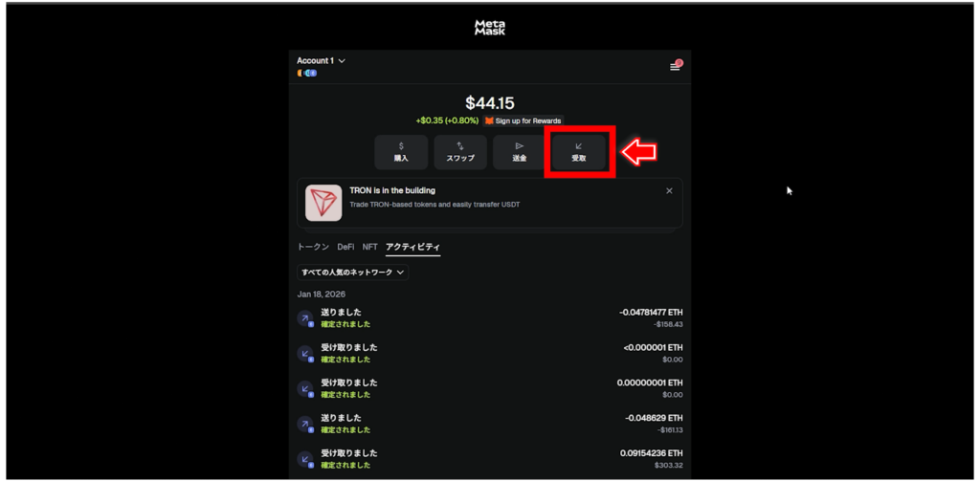The width and height of the screenshot is (980, 481).
Task: Click the 購入 (Buy) button
Action: 401,152
